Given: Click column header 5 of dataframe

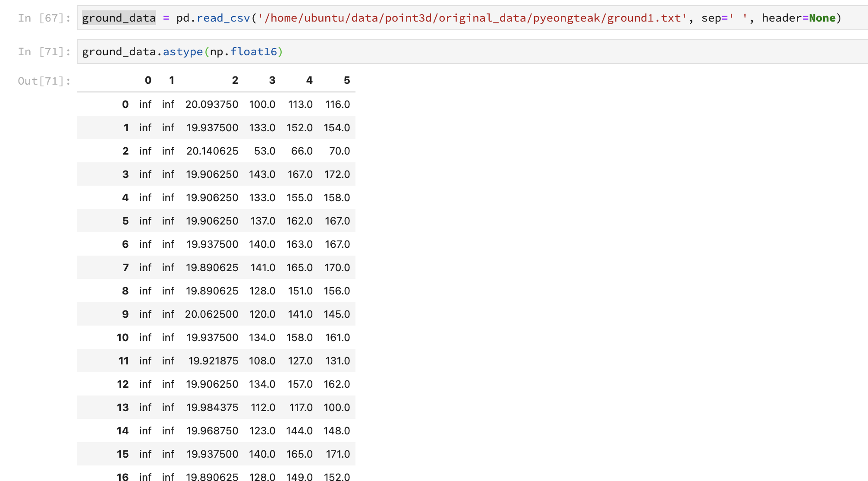Looking at the screenshot, I should coord(346,80).
